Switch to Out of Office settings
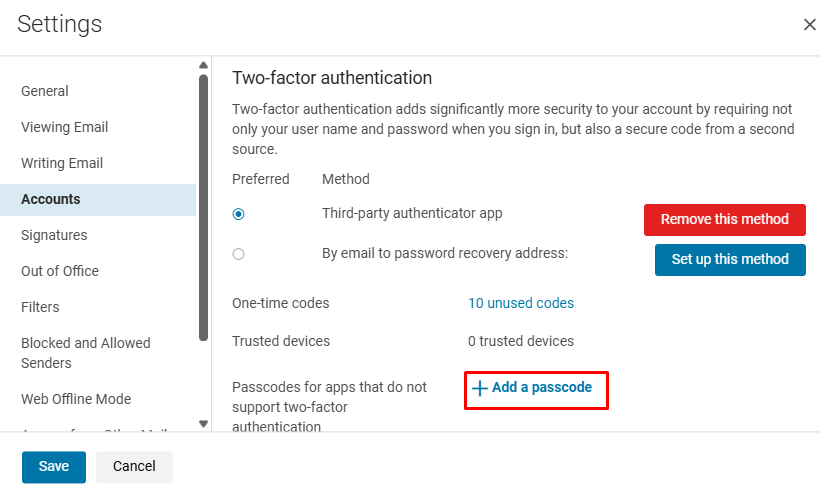820x496 pixels. click(x=60, y=271)
